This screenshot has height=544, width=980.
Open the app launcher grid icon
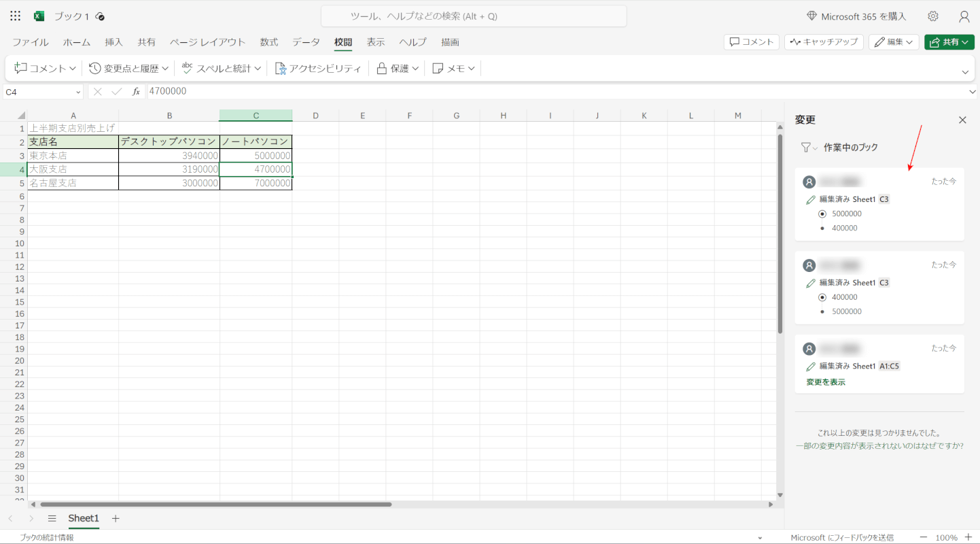(15, 16)
